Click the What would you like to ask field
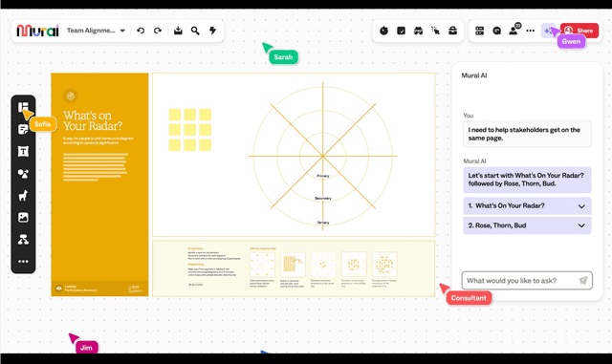The width and height of the screenshot is (612, 364). coord(527,281)
